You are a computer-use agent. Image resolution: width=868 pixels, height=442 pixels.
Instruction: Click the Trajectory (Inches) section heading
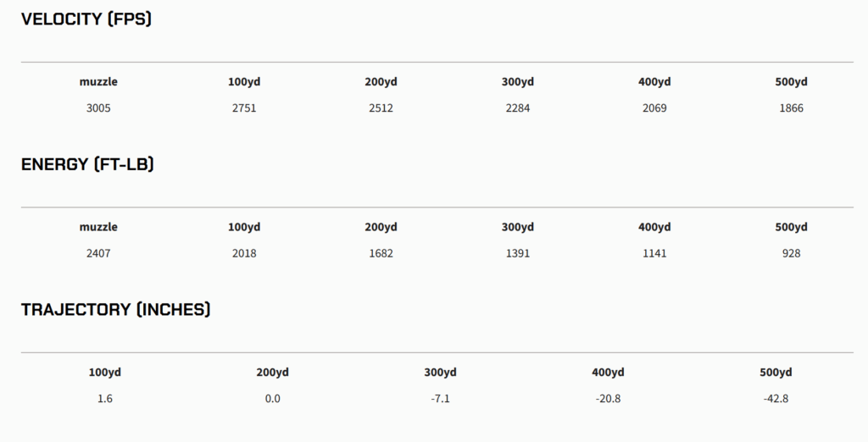[x=115, y=310]
